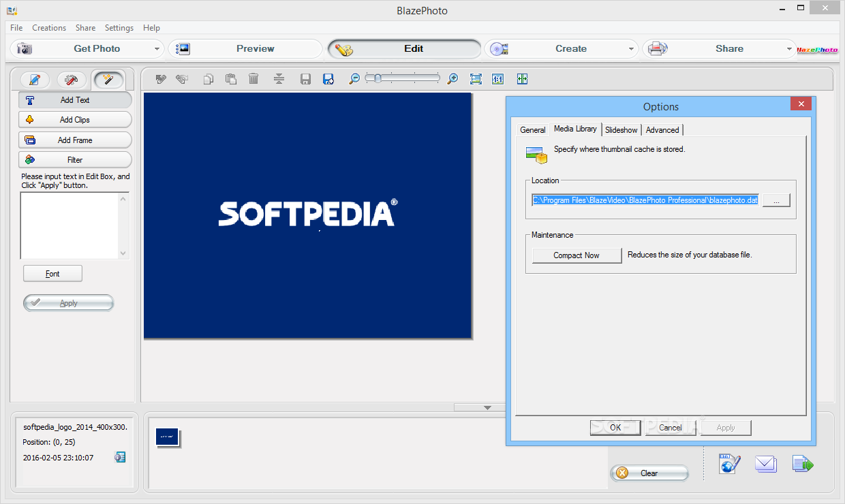Screen dimensions: 845x504
Task: Click the zoom in magnifier icon
Action: (452, 79)
